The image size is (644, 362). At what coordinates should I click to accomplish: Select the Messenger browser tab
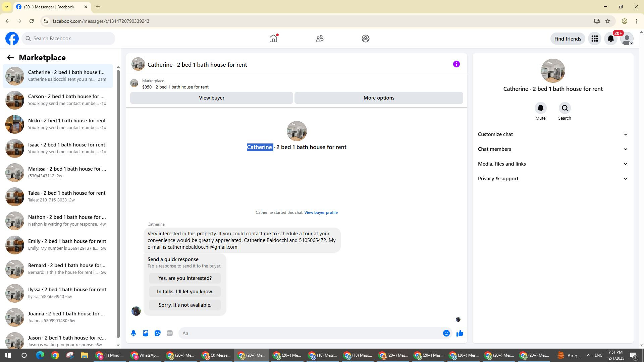tap(52, 7)
